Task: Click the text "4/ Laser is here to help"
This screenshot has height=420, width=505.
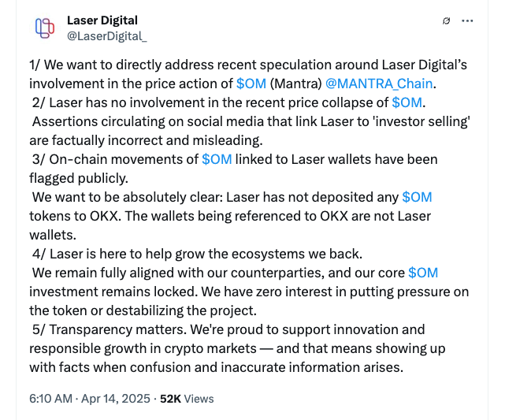Action: (102, 253)
